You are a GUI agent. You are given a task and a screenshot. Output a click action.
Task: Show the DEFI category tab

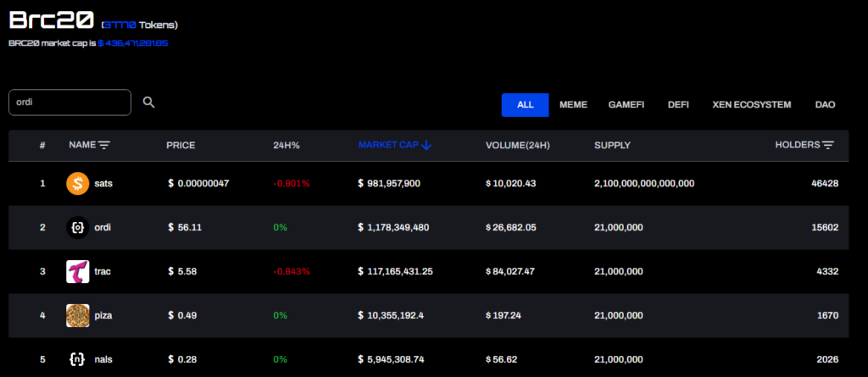[678, 105]
